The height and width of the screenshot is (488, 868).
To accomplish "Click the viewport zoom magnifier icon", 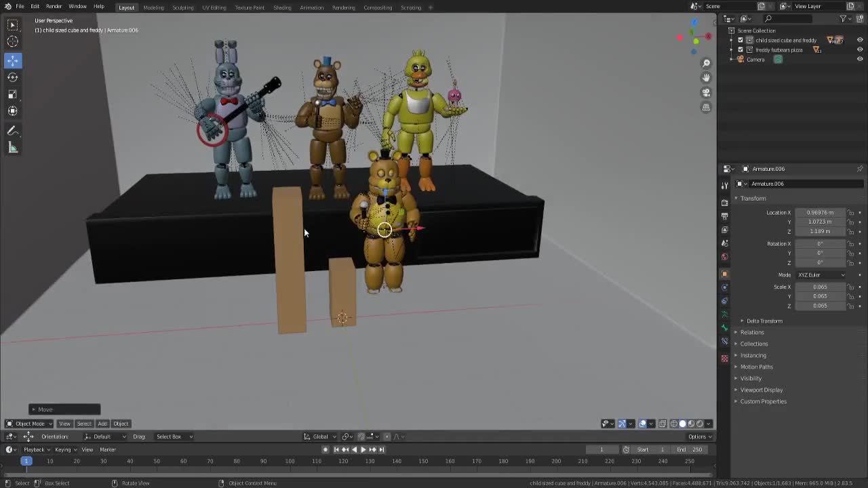I will click(706, 63).
